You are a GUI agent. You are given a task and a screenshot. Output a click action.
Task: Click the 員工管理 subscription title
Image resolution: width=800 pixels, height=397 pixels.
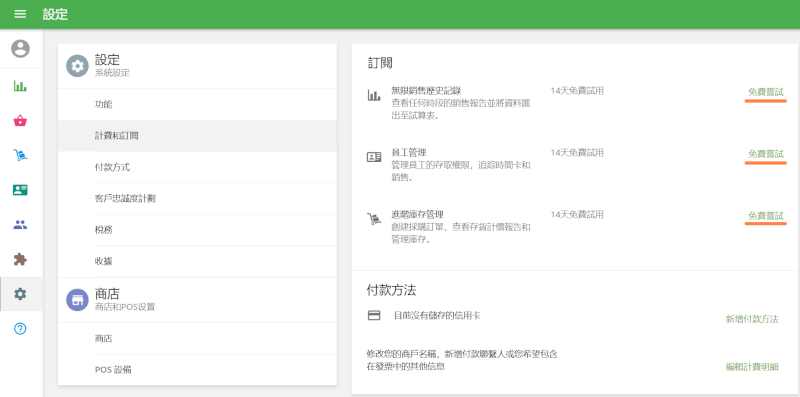409,152
